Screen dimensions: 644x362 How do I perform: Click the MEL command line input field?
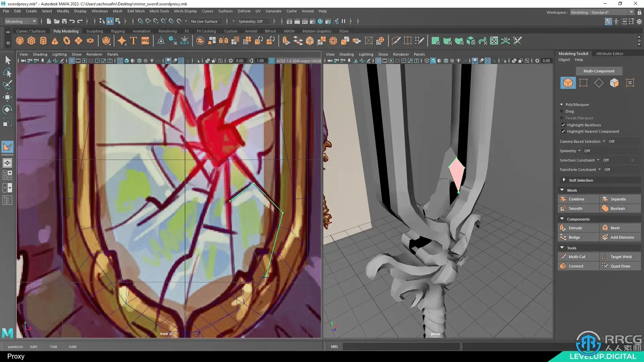click(x=401, y=347)
